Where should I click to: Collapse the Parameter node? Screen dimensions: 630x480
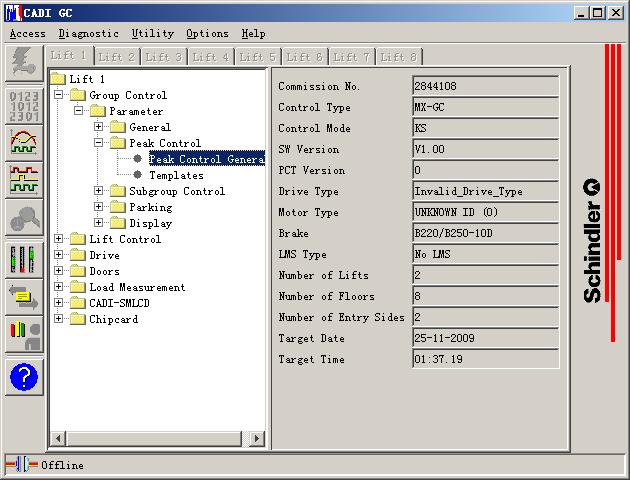pyautogui.click(x=79, y=110)
